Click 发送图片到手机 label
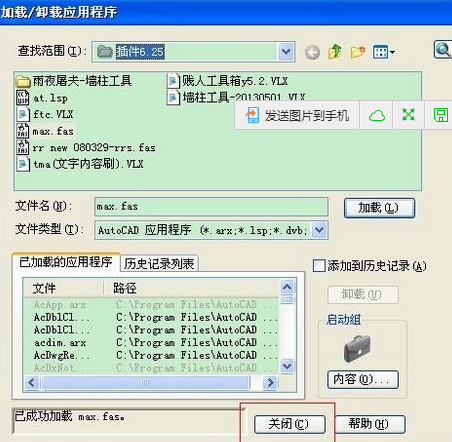 click(x=307, y=116)
